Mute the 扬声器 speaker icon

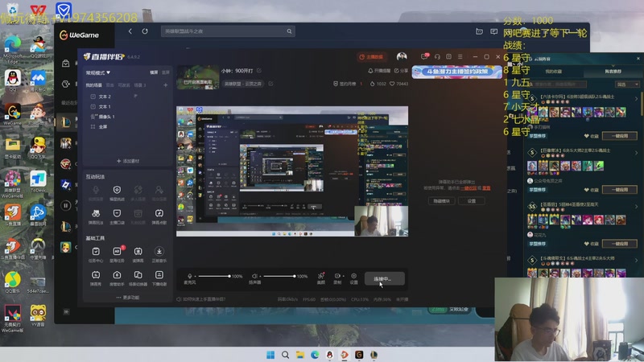[254, 276]
